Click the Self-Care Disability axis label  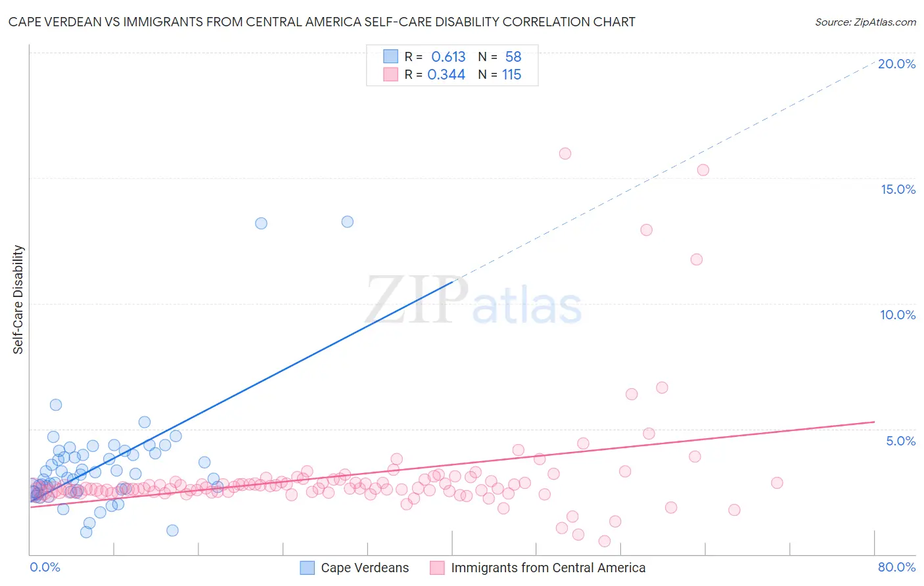click(18, 300)
